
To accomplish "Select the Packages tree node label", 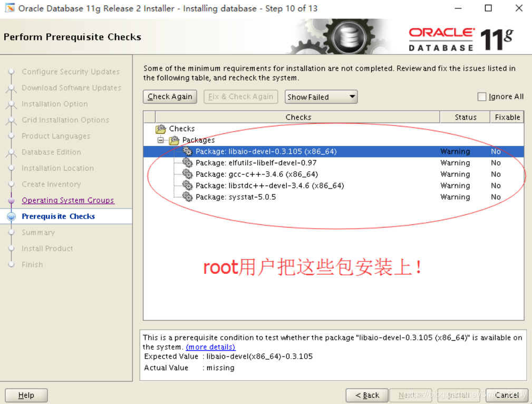I will point(198,140).
